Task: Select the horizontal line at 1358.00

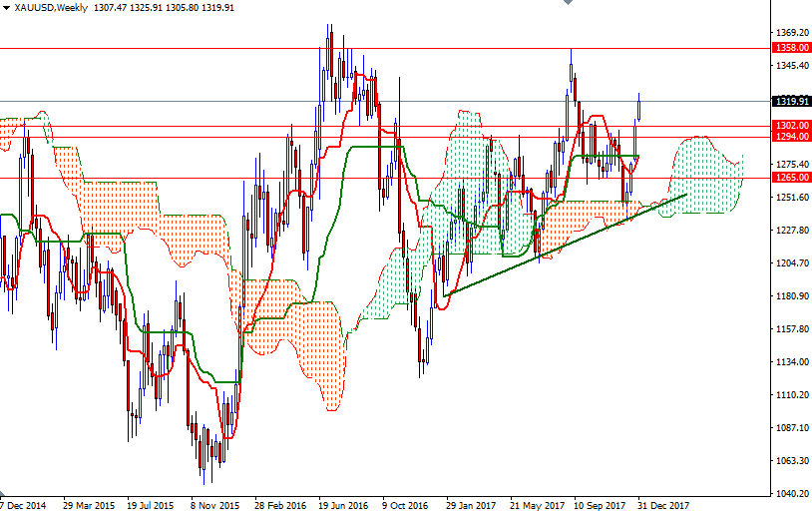Action: tap(200, 48)
